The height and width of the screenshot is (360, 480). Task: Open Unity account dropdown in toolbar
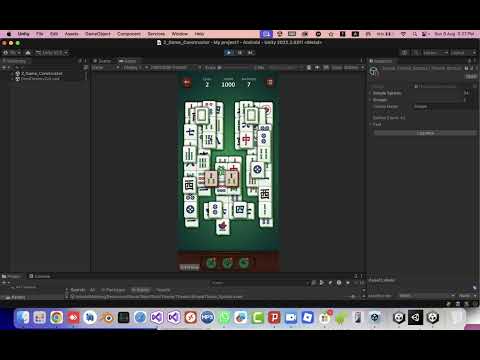coord(12,53)
